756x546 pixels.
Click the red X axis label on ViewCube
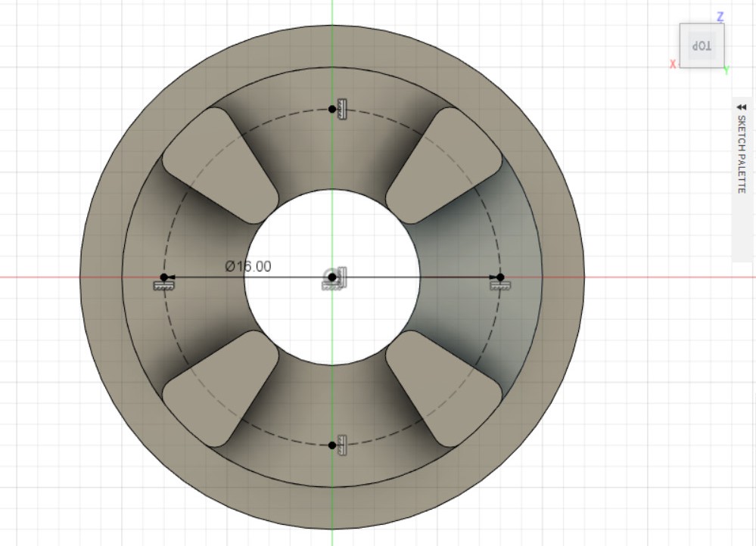(x=672, y=64)
